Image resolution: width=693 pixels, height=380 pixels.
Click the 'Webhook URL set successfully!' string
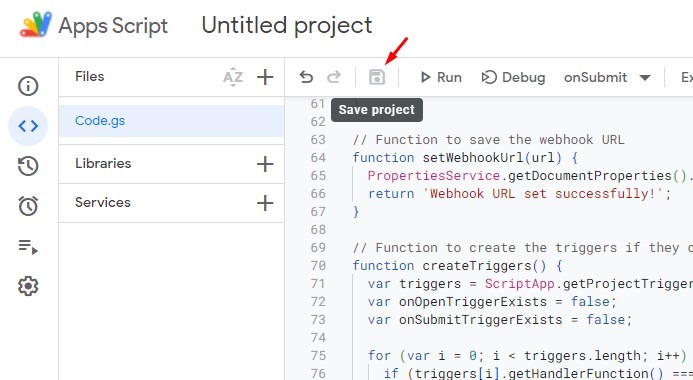tap(543, 194)
